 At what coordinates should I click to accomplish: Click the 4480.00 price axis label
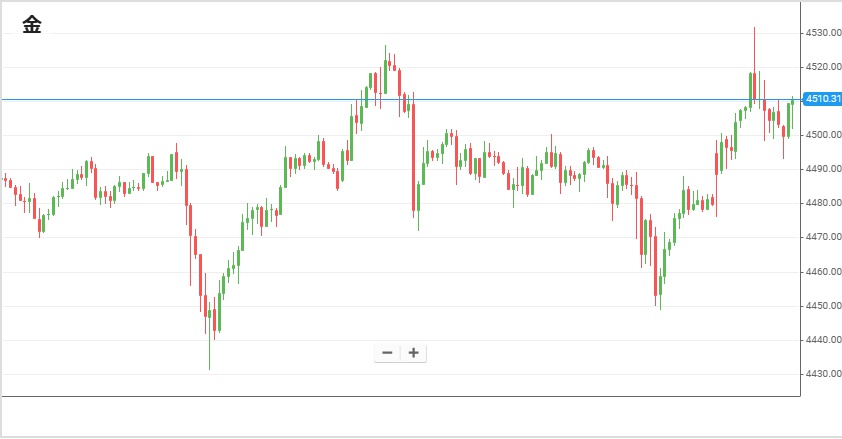coord(820,203)
